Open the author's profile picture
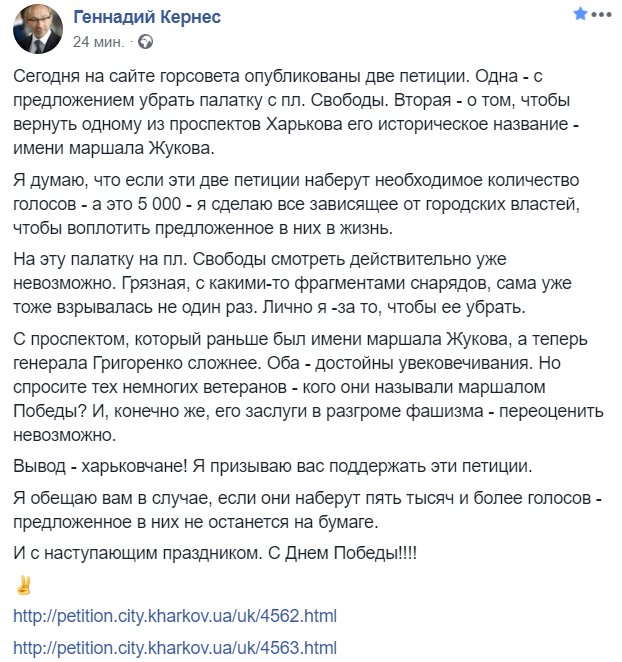 coord(36,30)
